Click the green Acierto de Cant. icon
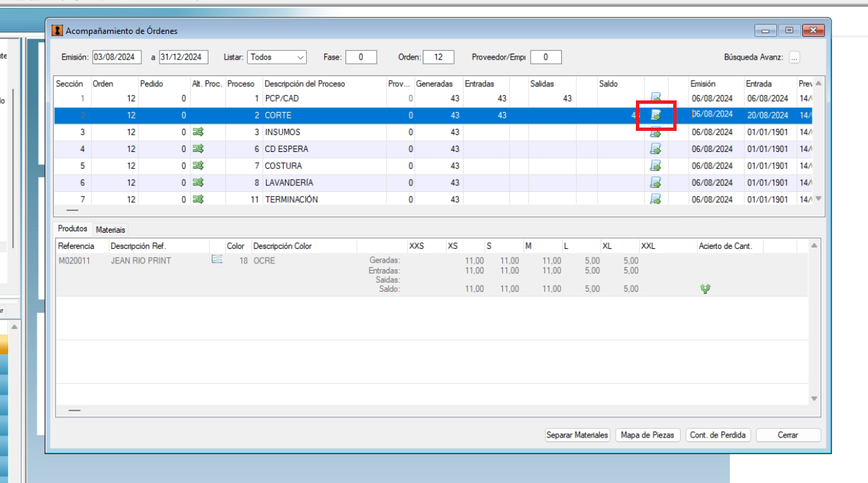The width and height of the screenshot is (868, 483). coord(706,289)
